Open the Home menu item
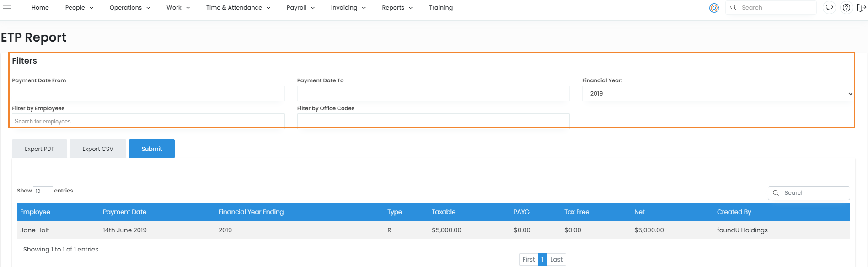The image size is (868, 267). 40,8
